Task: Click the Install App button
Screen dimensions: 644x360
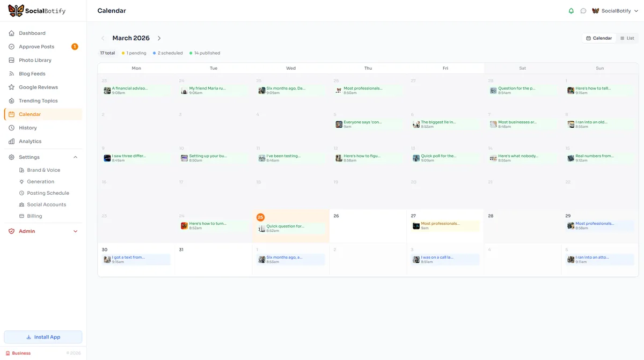Action: (43, 336)
